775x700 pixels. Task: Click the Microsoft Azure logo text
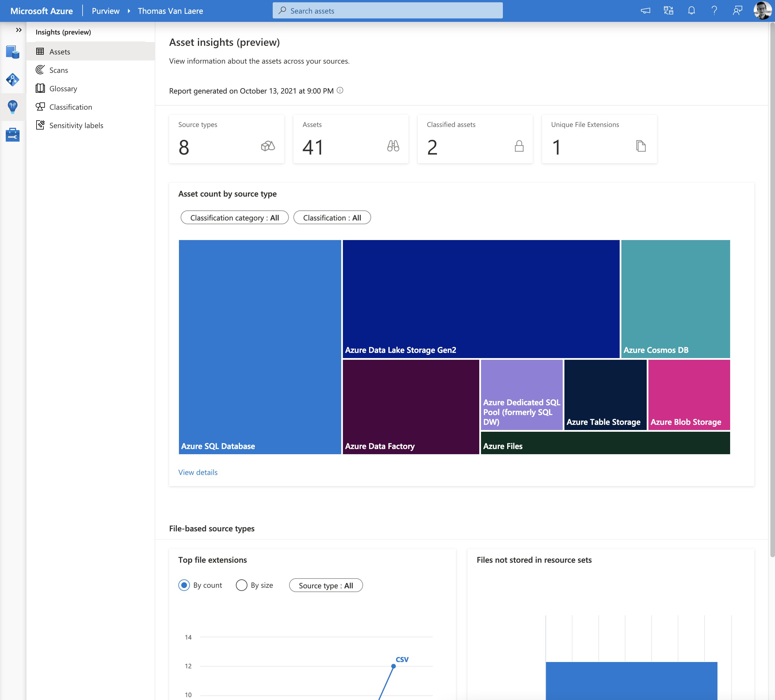(x=41, y=11)
